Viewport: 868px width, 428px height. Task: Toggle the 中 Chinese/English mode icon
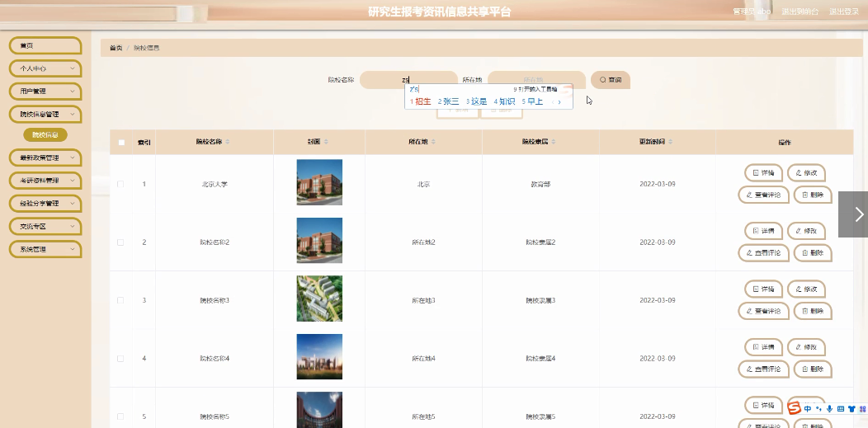[808, 409]
